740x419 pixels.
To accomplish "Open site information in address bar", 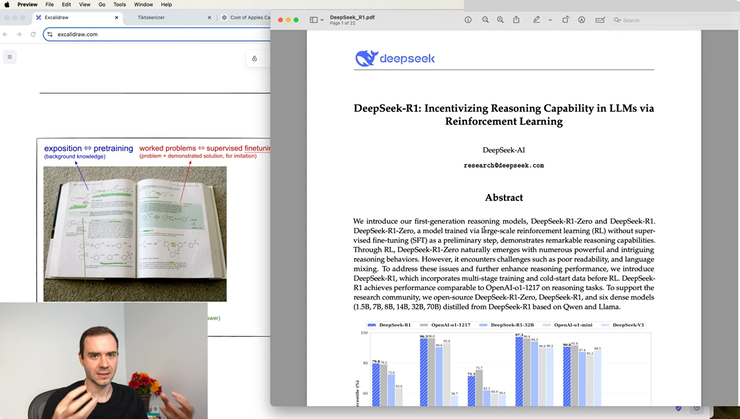I will 50,34.
